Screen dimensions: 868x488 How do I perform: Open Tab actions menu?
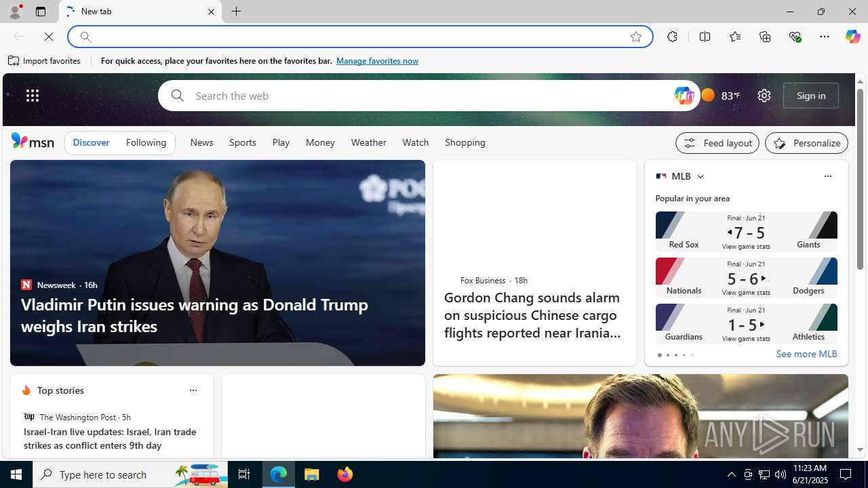pyautogui.click(x=40, y=12)
